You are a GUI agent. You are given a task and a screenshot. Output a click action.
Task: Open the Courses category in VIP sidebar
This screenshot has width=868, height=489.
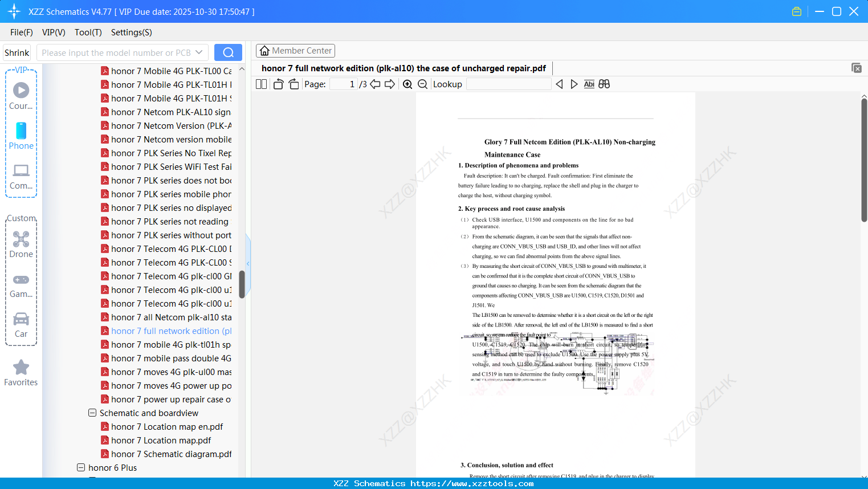(21, 96)
